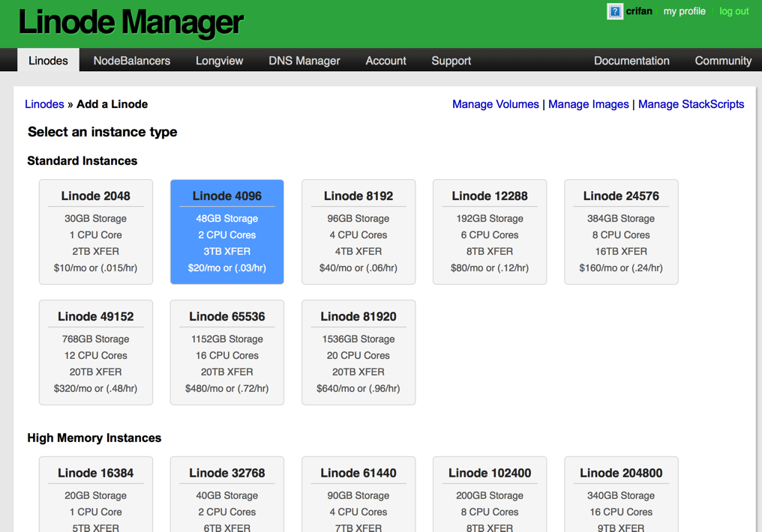Click the High Memory Instances heading
The width and height of the screenshot is (762, 532).
tap(94, 438)
